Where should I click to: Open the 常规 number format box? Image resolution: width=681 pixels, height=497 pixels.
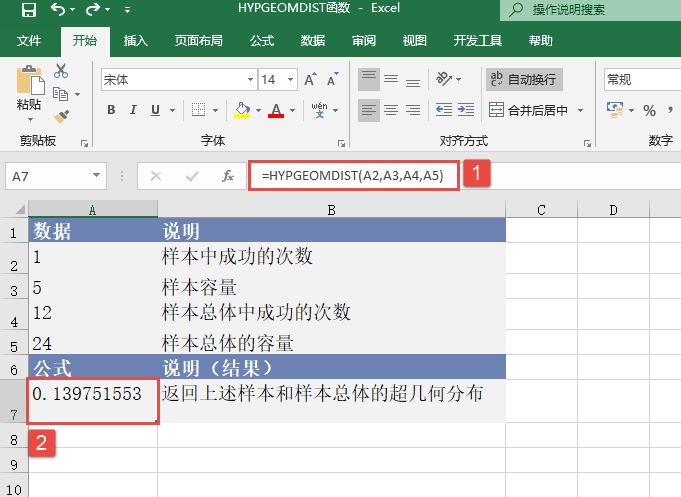[642, 80]
